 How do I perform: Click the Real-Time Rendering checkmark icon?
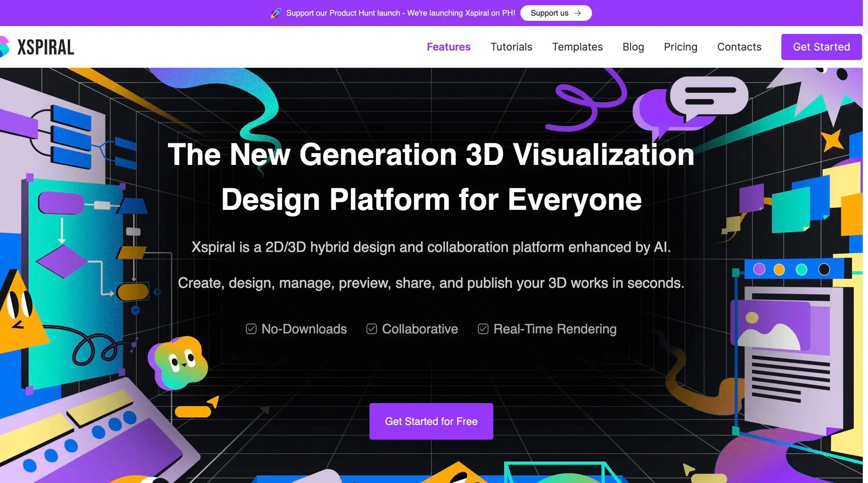pyautogui.click(x=483, y=329)
